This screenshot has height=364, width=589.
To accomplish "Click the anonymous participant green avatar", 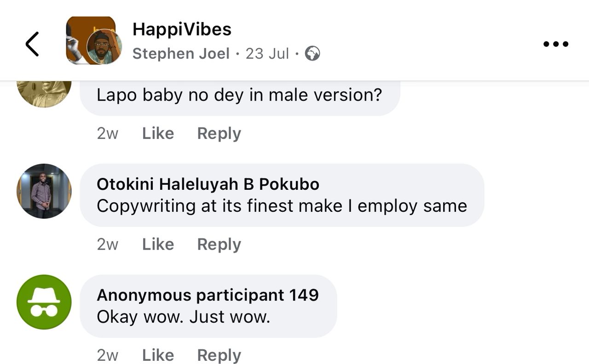I will point(44,302).
